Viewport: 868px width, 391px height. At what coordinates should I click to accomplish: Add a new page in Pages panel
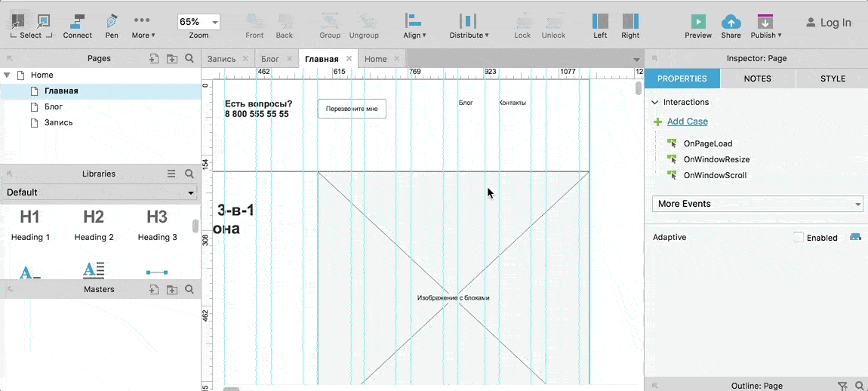(154, 58)
